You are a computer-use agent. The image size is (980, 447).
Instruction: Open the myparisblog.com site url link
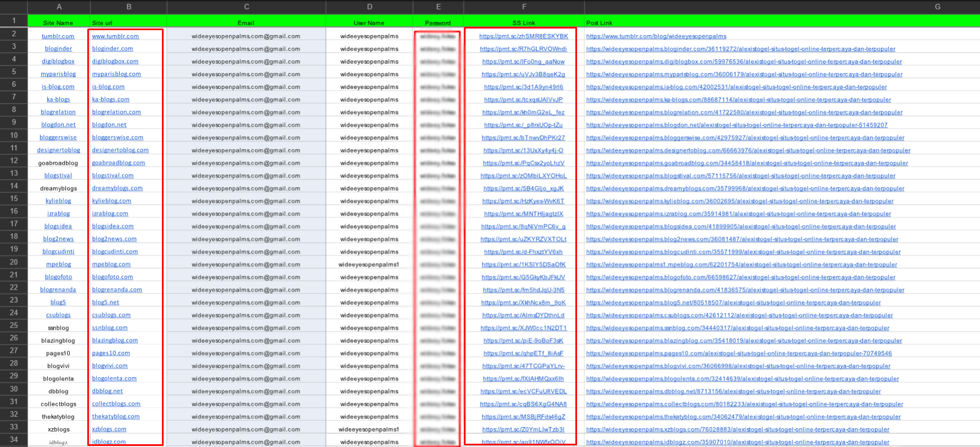[116, 74]
